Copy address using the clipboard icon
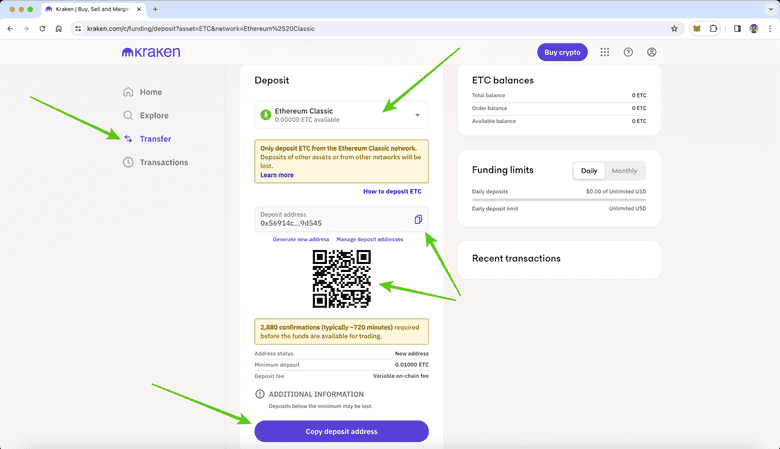This screenshot has height=449, width=780. coord(418,219)
